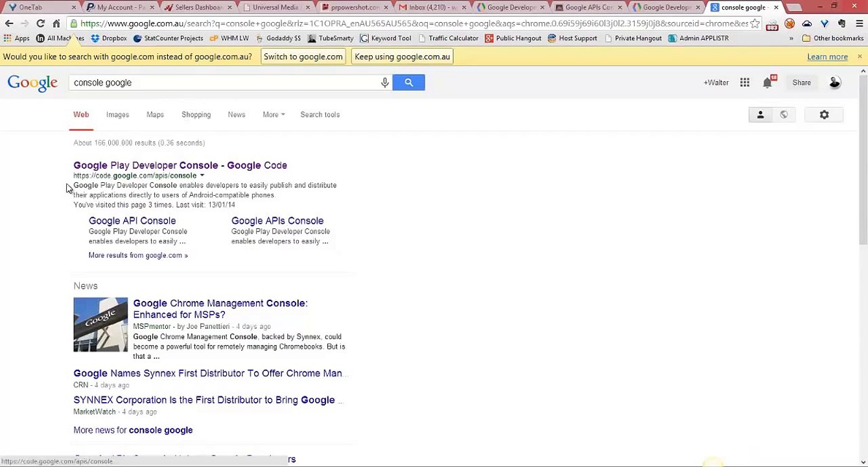The image size is (868, 467).
Task: Show personal results with person icon
Action: click(760, 115)
